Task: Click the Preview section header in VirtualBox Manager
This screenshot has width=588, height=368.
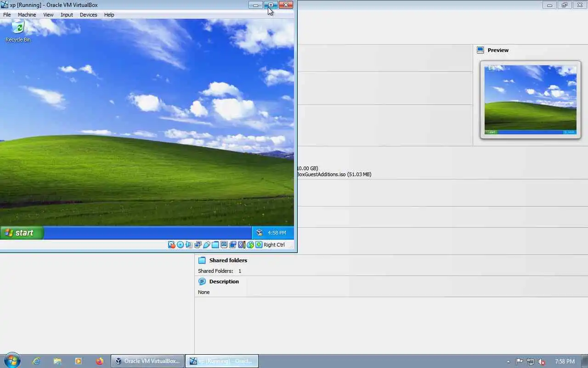Action: (498, 50)
